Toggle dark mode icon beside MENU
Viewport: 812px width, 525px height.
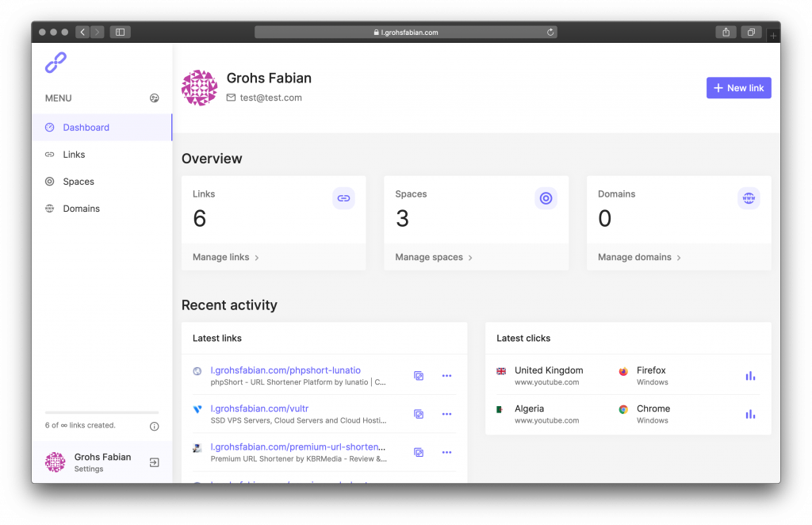pyautogui.click(x=155, y=98)
